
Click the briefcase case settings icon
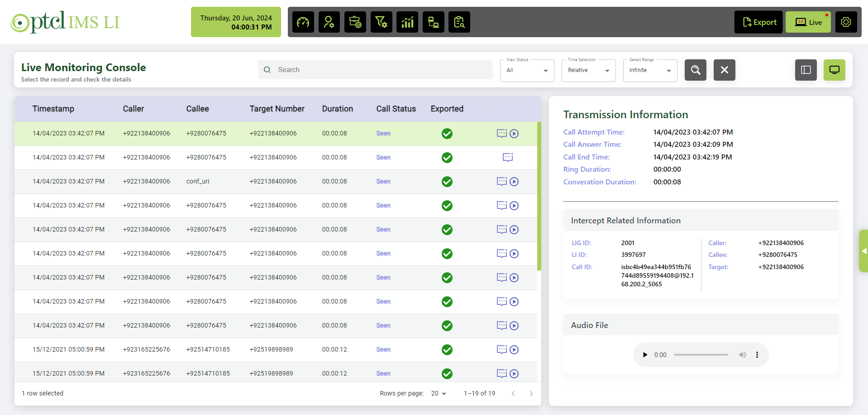(355, 22)
